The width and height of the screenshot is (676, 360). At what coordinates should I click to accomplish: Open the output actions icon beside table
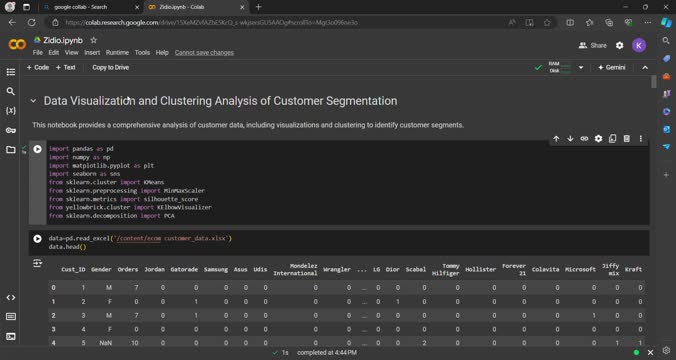pyautogui.click(x=38, y=263)
